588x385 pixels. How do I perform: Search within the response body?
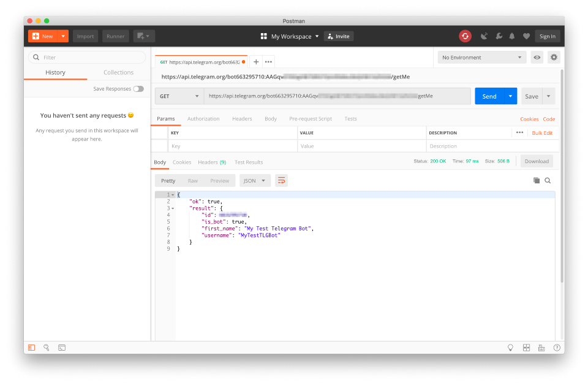(x=548, y=181)
